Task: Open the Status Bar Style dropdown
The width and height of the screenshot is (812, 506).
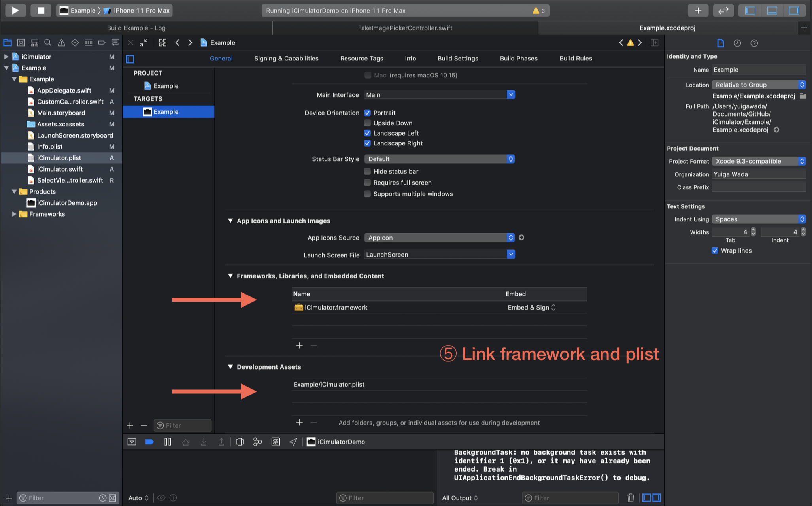Action: pyautogui.click(x=439, y=159)
